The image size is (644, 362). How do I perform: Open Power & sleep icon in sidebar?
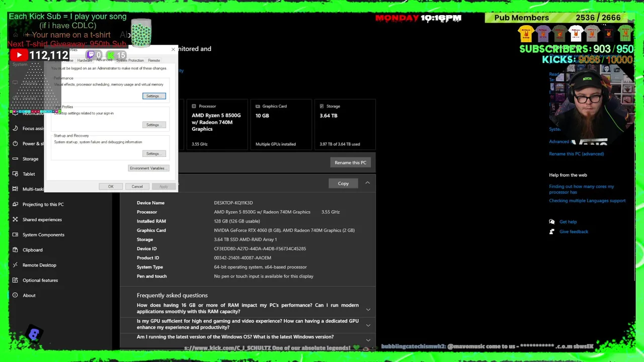click(15, 143)
